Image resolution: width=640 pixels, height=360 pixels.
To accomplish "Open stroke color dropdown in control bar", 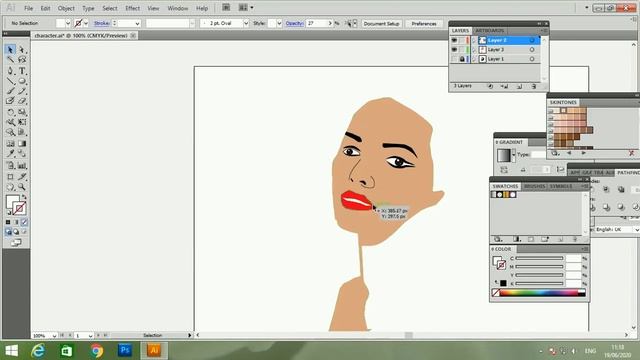I will pos(86,23).
